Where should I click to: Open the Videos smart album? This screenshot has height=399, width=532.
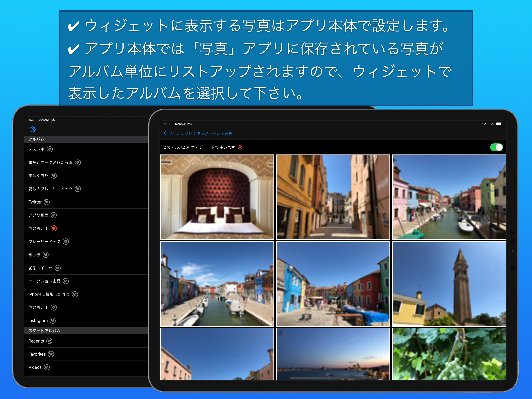[35, 367]
